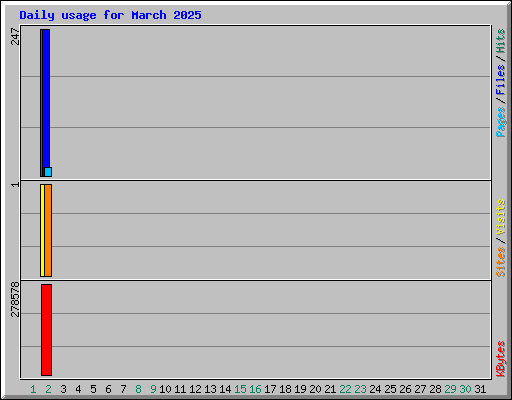Click day 25 on the axis
Screen dimensions: 512x400
click(x=390, y=389)
